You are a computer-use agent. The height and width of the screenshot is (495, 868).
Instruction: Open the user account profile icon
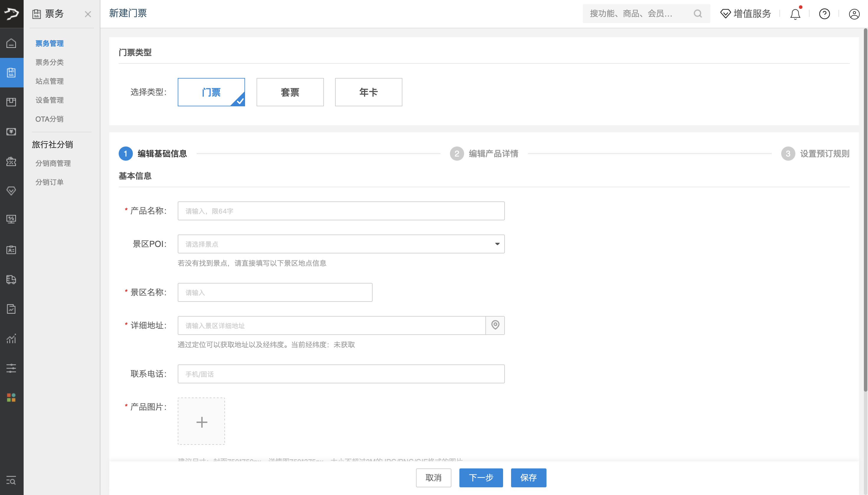(854, 14)
